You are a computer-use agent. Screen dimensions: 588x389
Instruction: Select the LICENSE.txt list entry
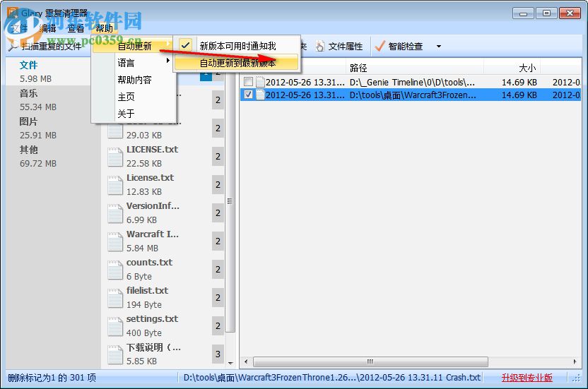click(163, 156)
